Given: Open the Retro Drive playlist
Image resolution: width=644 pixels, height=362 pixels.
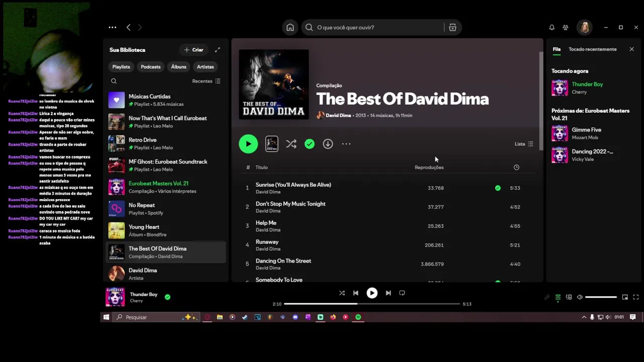Looking at the screenshot, I should [x=166, y=143].
